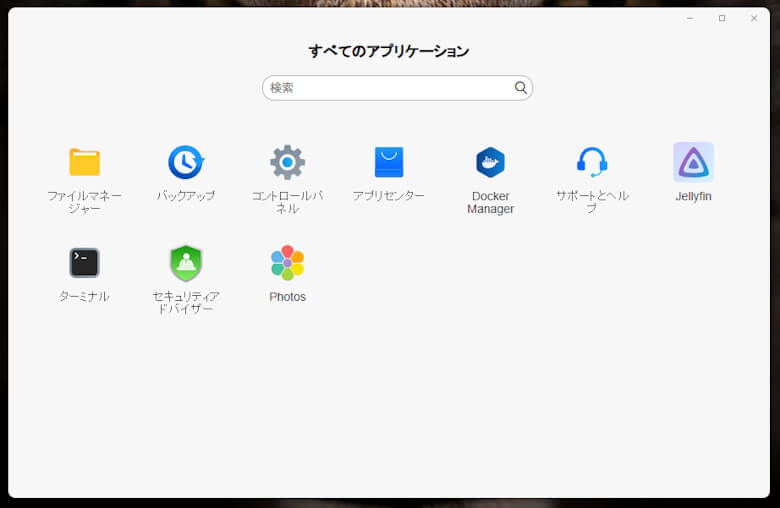Click the 'Docker Manager' text label

click(x=490, y=203)
